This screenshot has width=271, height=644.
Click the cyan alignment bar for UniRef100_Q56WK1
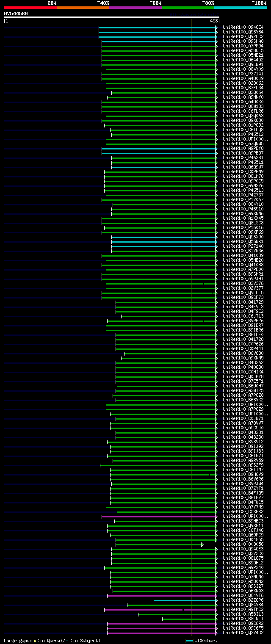pos(164,242)
